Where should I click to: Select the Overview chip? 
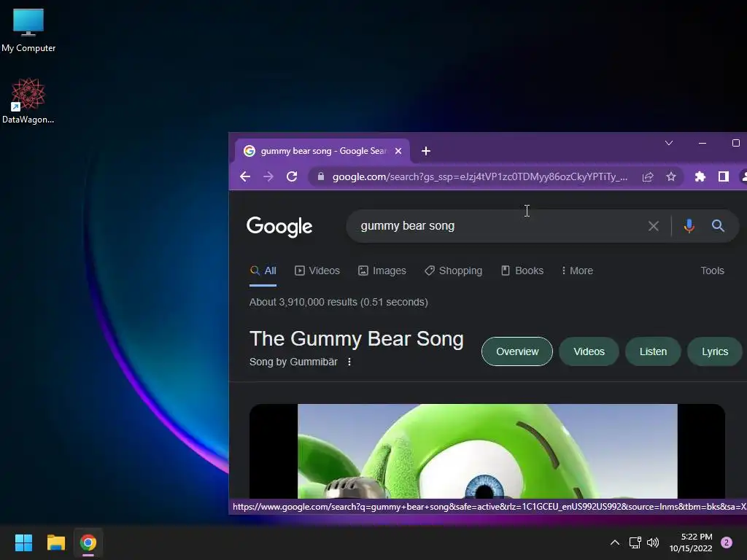[x=517, y=351]
